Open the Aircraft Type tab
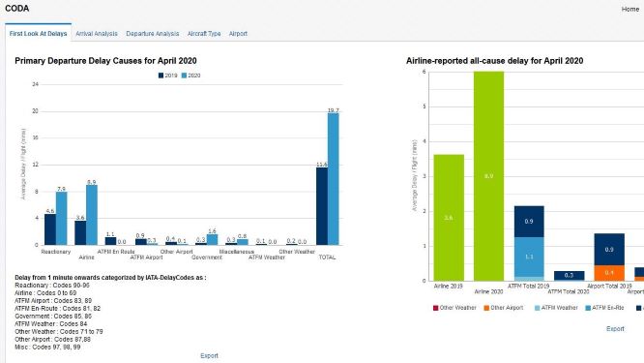 [204, 34]
